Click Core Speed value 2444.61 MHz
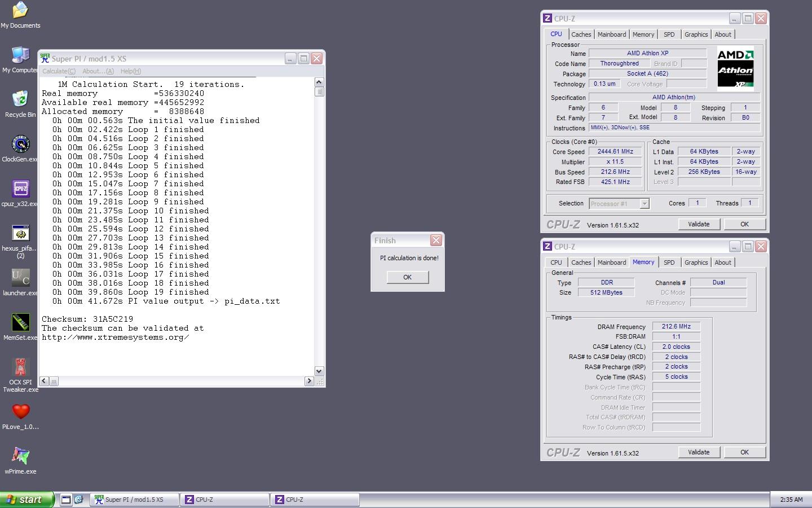 click(x=615, y=151)
